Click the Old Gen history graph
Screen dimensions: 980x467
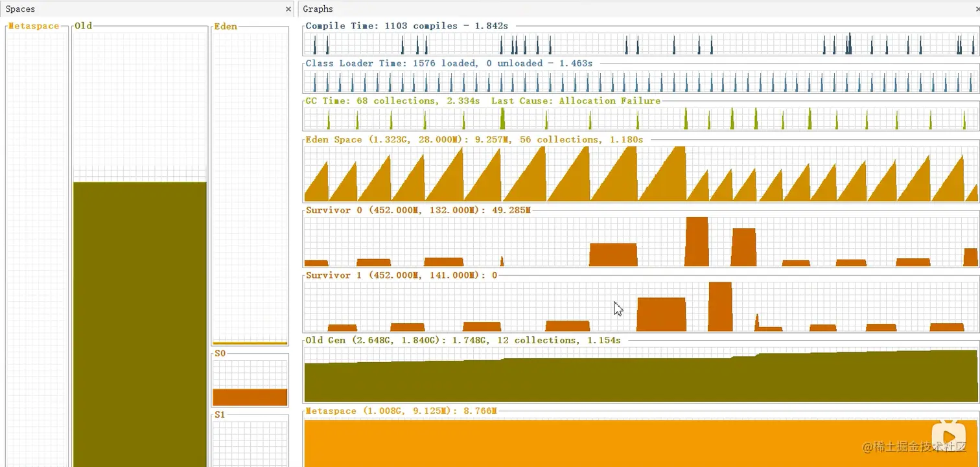pos(640,374)
